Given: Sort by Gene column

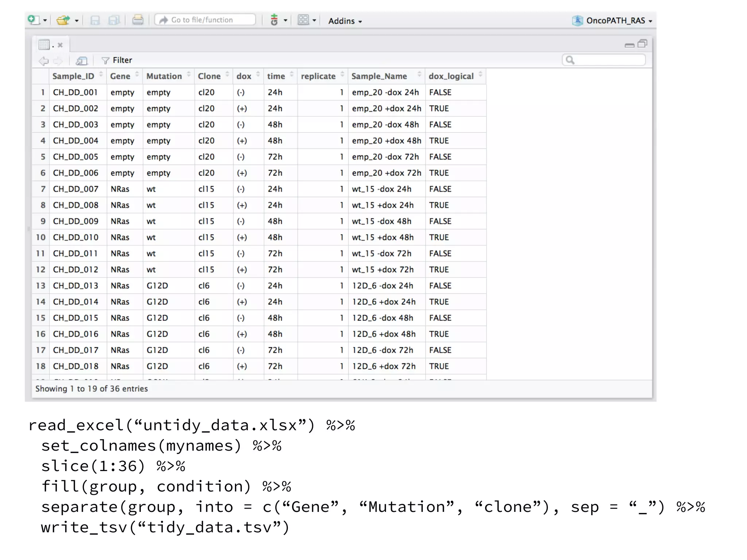Looking at the screenshot, I should tap(124, 76).
